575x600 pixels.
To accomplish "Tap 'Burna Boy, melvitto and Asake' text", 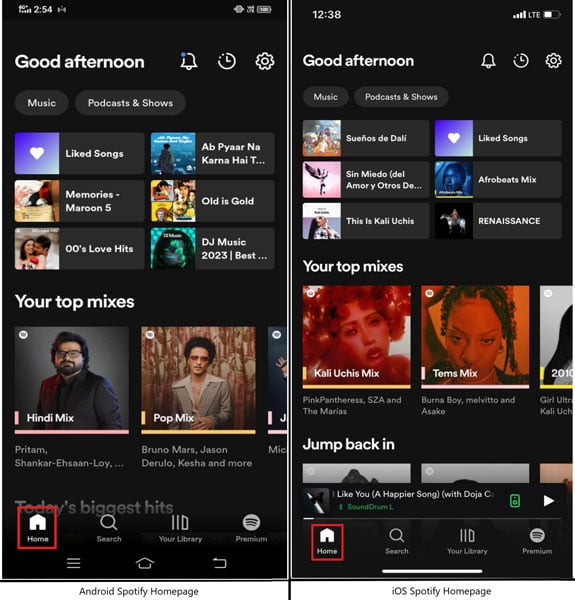I will click(468, 406).
